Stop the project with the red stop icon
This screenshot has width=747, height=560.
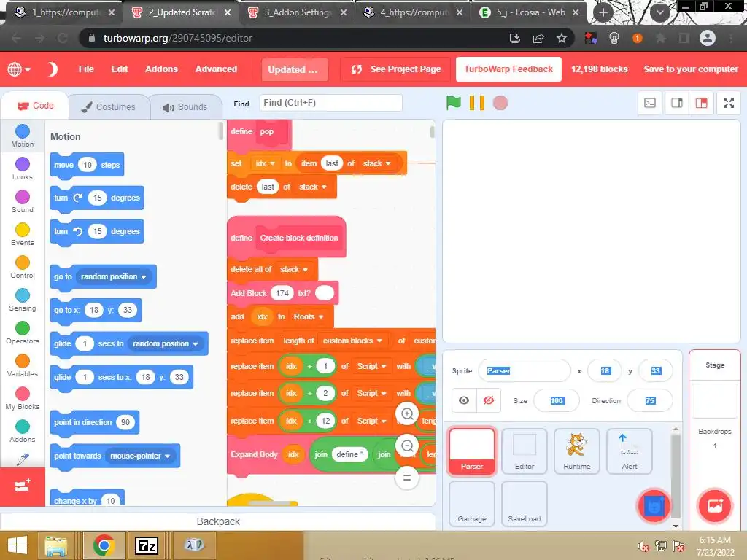(x=500, y=102)
